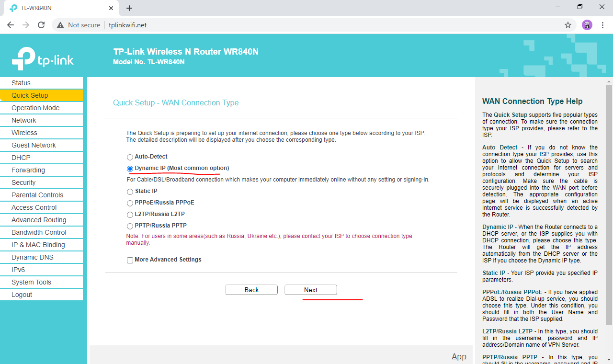The width and height of the screenshot is (613, 364).
Task: Open Guest Network settings
Action: 41,145
